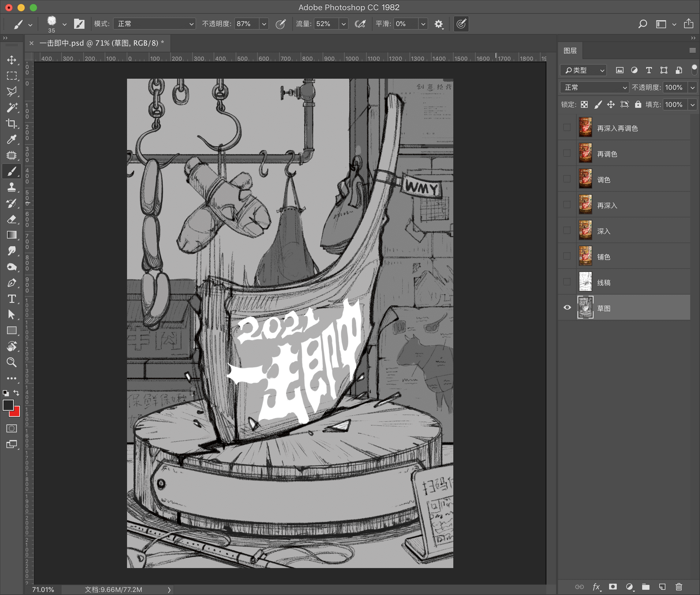
Task: Toggle layer filter on/off switch
Action: 694,70
